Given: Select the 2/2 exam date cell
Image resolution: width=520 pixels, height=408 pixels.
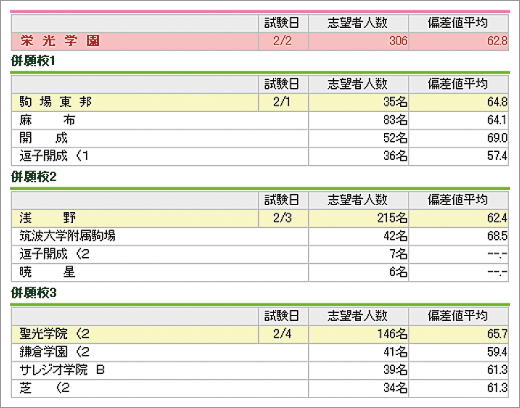Looking at the screenshot, I should (282, 41).
